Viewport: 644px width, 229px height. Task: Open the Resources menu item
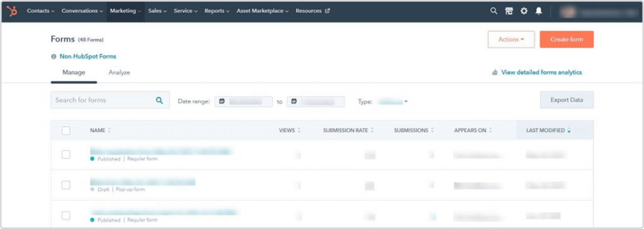tap(313, 11)
